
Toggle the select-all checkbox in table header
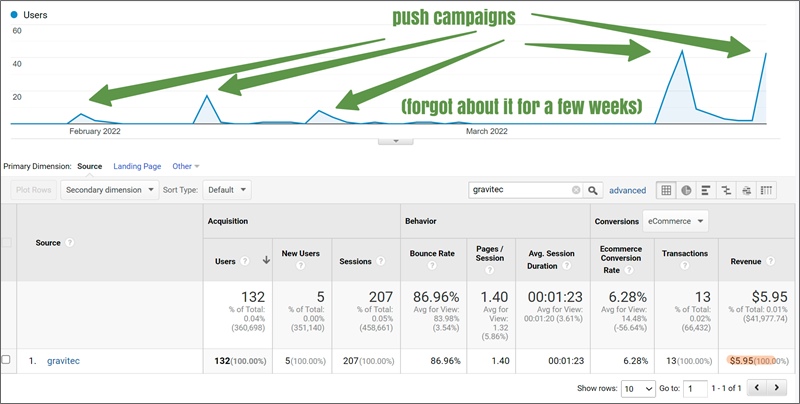[8, 242]
